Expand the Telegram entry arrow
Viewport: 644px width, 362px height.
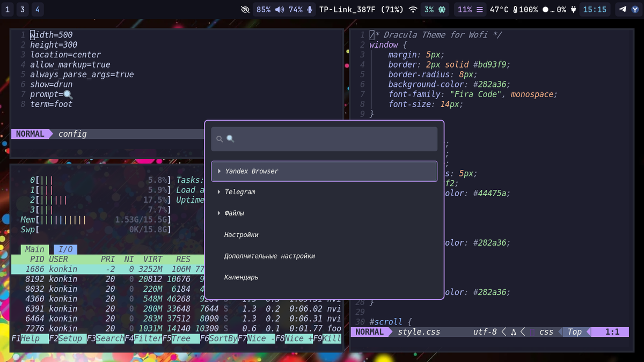(x=219, y=192)
